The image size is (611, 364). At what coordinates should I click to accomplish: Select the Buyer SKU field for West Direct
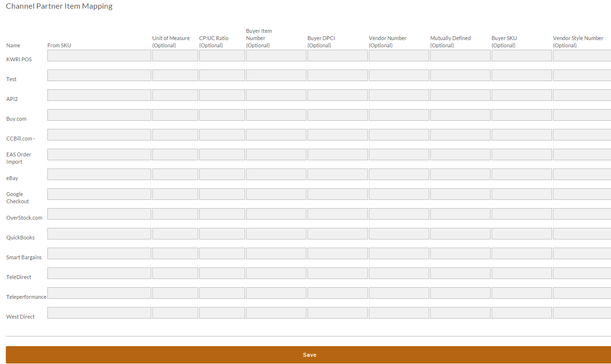(x=522, y=313)
